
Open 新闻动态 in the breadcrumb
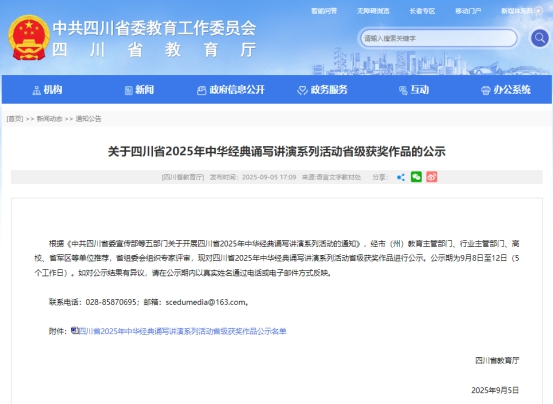click(49, 119)
